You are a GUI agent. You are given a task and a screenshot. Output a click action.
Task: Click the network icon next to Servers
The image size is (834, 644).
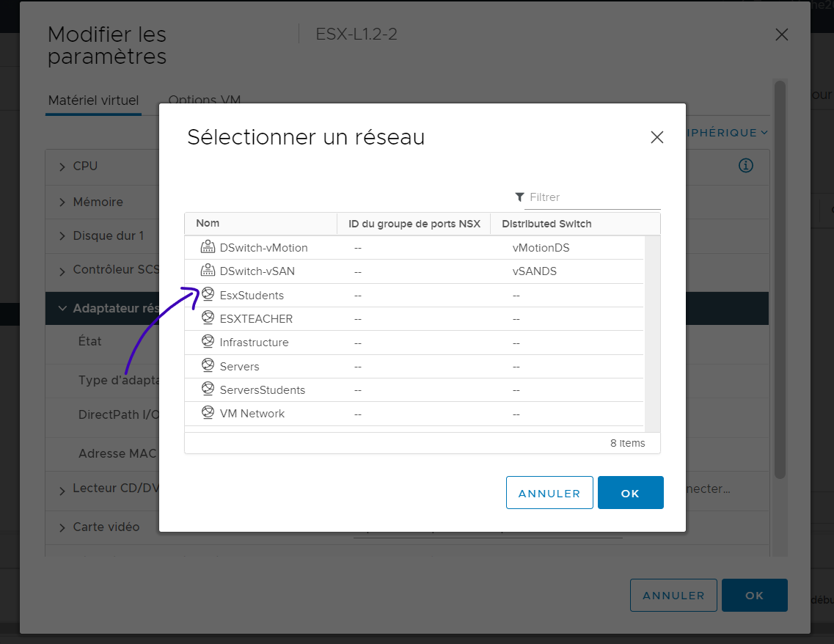(208, 365)
